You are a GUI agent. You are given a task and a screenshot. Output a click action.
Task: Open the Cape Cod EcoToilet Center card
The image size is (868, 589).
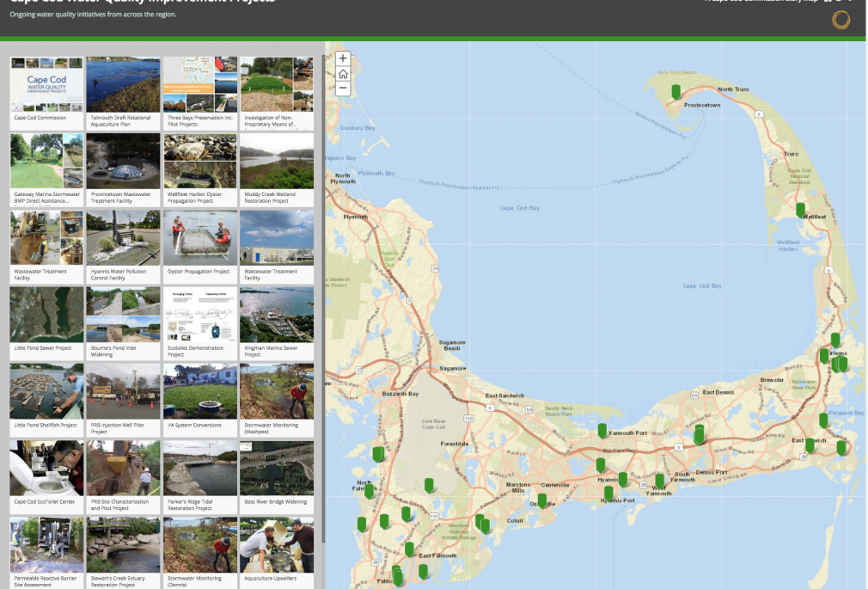[x=47, y=477]
